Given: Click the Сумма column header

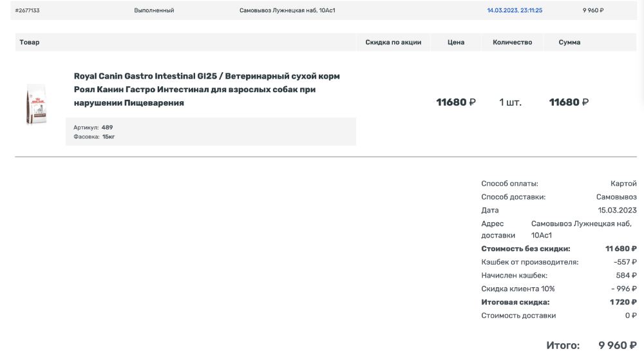Looking at the screenshot, I should 569,43.
